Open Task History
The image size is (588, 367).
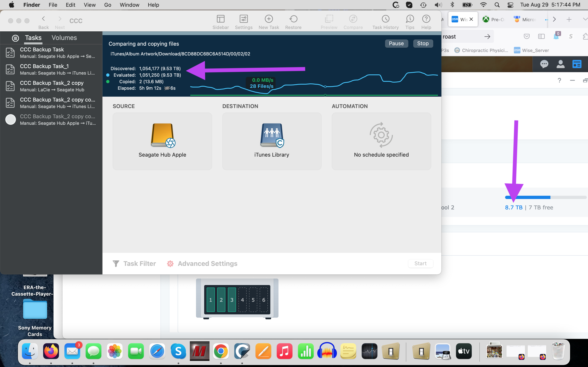click(385, 22)
